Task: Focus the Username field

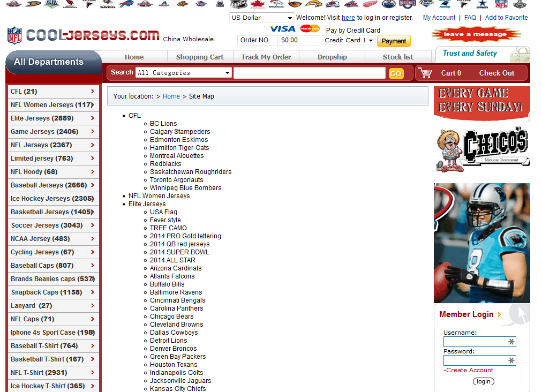Action: (x=479, y=342)
